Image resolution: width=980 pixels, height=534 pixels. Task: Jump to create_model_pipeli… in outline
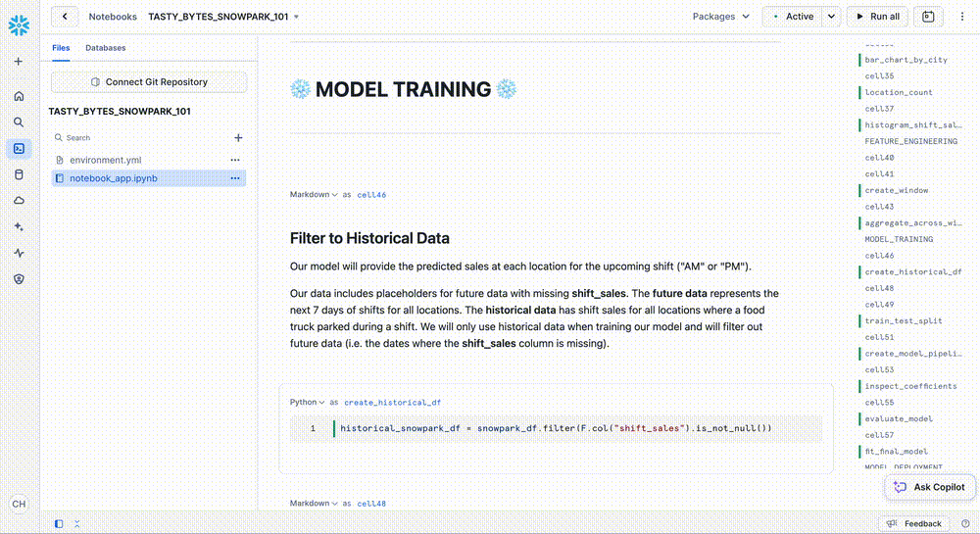[913, 354]
